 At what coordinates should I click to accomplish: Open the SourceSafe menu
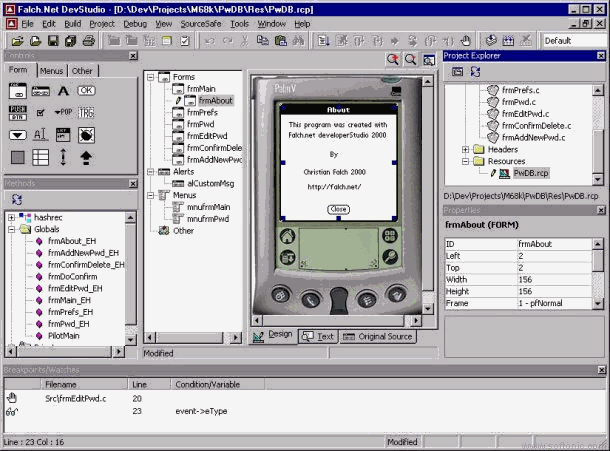[x=202, y=22]
